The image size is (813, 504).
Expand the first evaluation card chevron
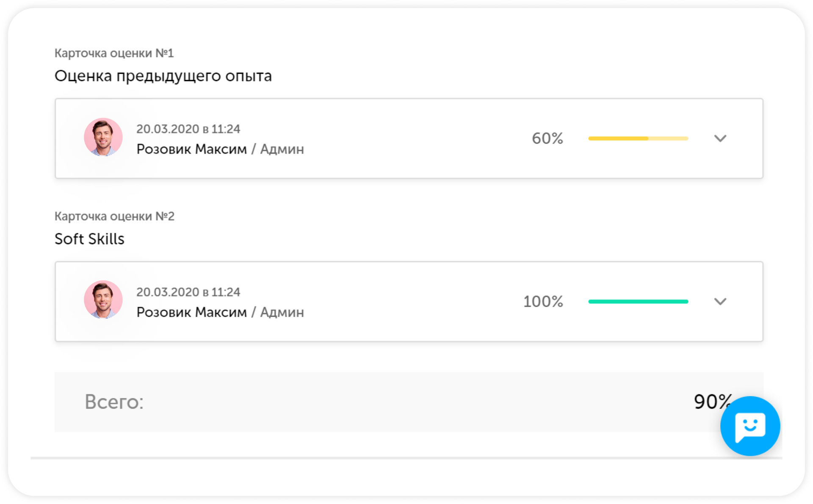[x=720, y=138]
